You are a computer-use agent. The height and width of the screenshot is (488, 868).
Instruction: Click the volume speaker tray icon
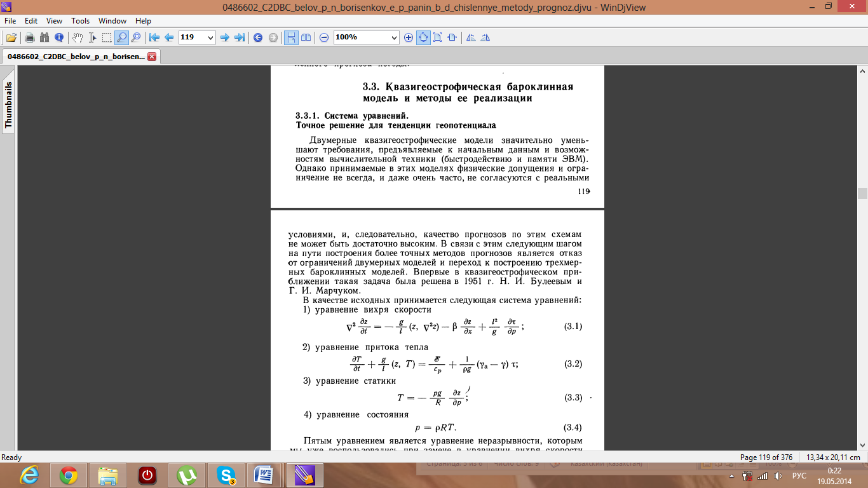coord(778,475)
